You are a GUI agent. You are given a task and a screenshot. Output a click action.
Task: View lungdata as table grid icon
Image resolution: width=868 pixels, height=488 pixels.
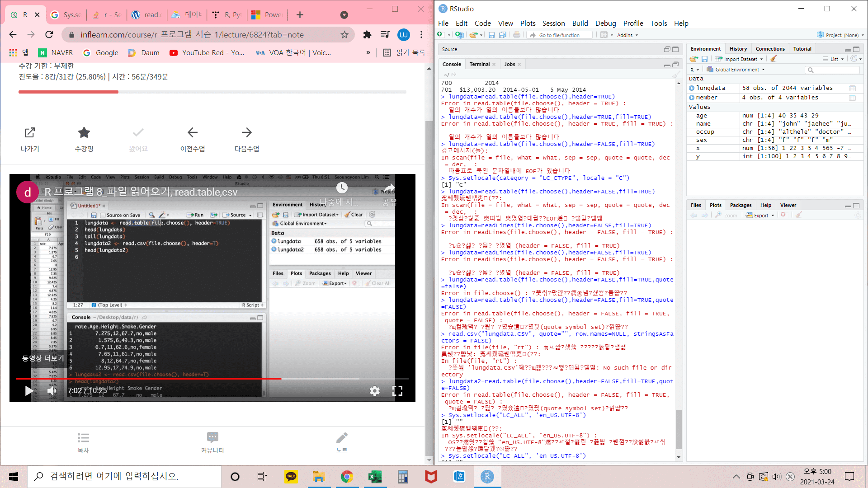tap(852, 88)
